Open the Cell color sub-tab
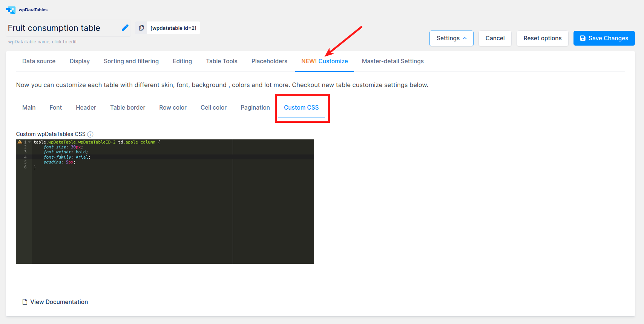644x324 pixels. tap(213, 107)
